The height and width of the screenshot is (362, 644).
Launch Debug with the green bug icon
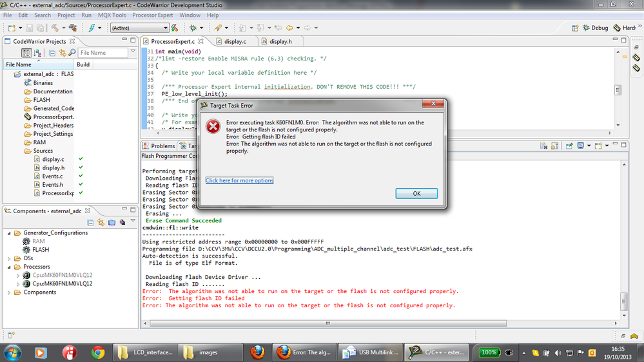tap(193, 28)
